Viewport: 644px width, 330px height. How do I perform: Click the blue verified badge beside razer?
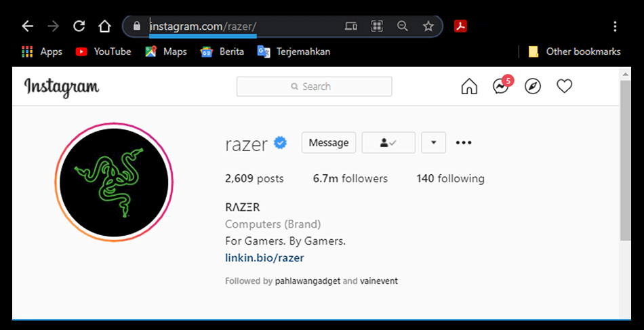(281, 142)
